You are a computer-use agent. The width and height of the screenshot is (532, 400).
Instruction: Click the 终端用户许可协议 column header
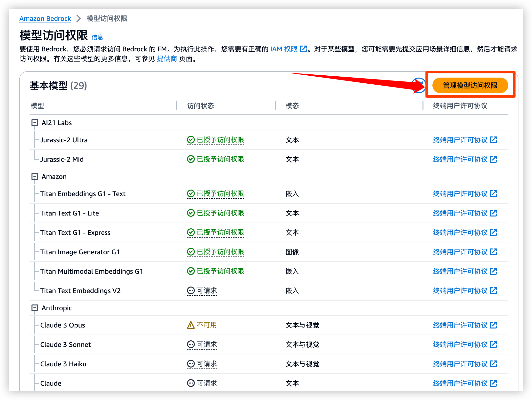point(460,106)
